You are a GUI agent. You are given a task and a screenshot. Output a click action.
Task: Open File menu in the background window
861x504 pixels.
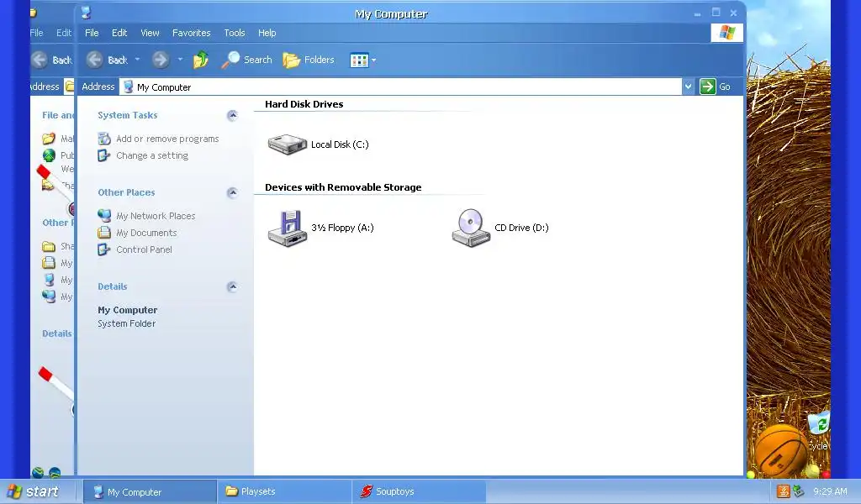(36, 33)
